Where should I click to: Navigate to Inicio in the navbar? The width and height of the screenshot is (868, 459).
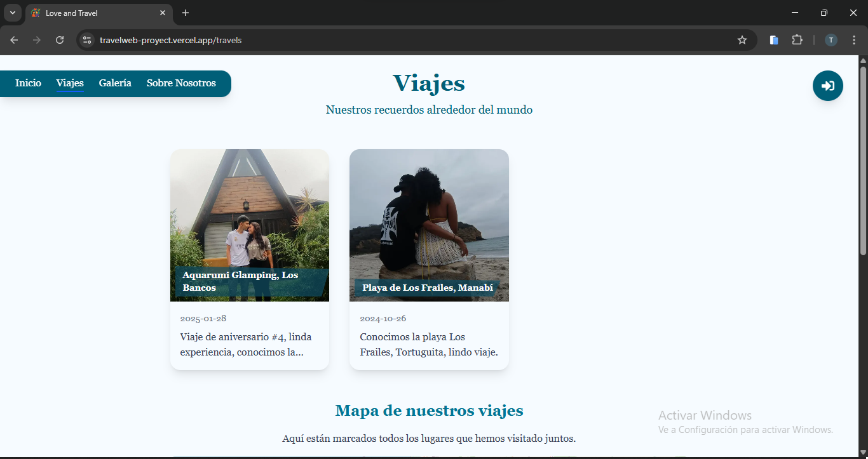28,83
